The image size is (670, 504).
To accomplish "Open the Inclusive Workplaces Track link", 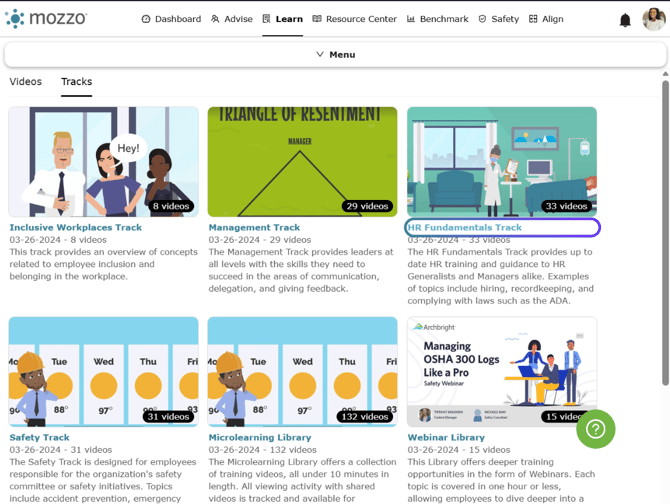I will (x=76, y=227).
